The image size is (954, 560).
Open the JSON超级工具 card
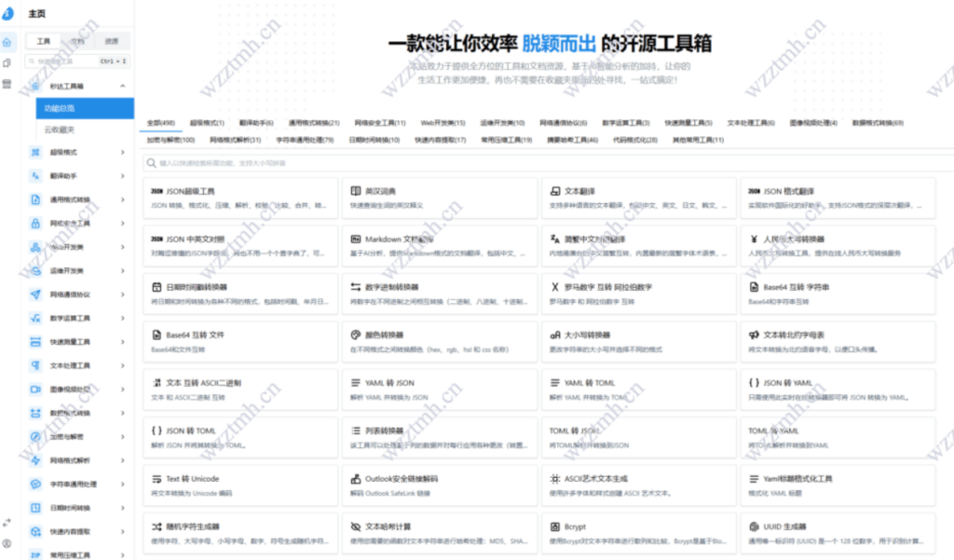coord(240,199)
